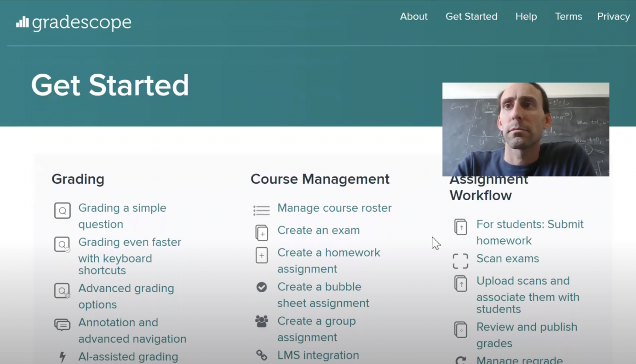This screenshot has height=364, width=636.
Task: Open the About page in navigation
Action: (x=414, y=16)
